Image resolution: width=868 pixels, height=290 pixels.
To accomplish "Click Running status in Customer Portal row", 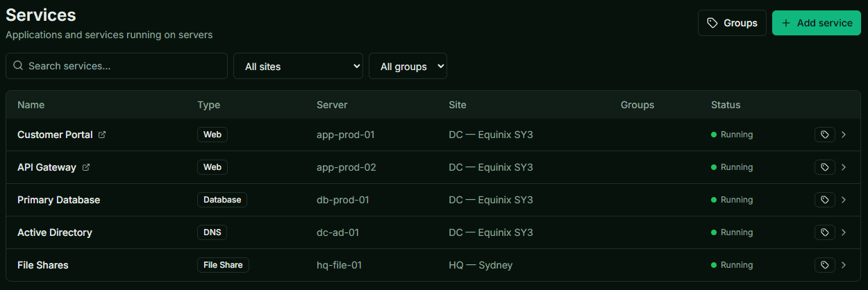I will tap(732, 135).
